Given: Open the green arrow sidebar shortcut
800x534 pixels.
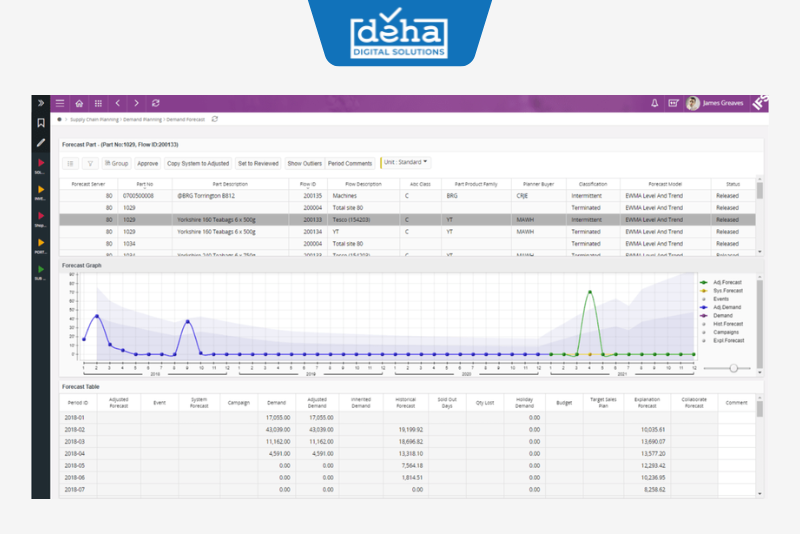Looking at the screenshot, I should [x=41, y=269].
